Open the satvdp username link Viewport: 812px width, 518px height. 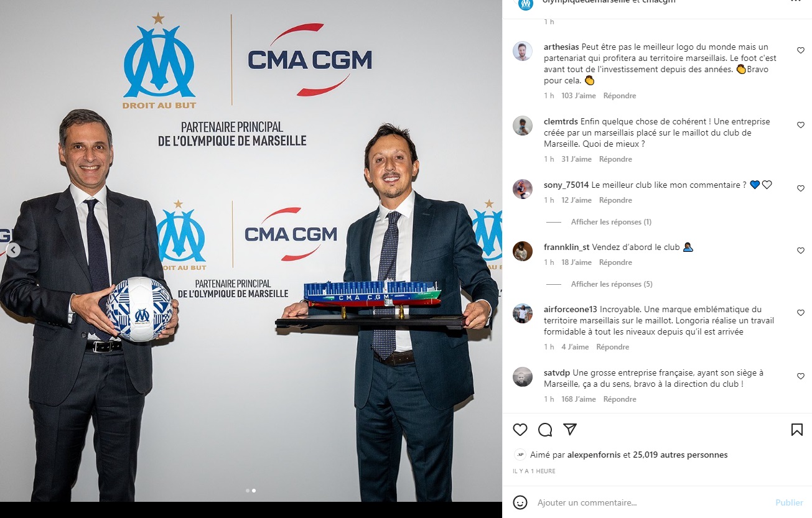tap(557, 372)
